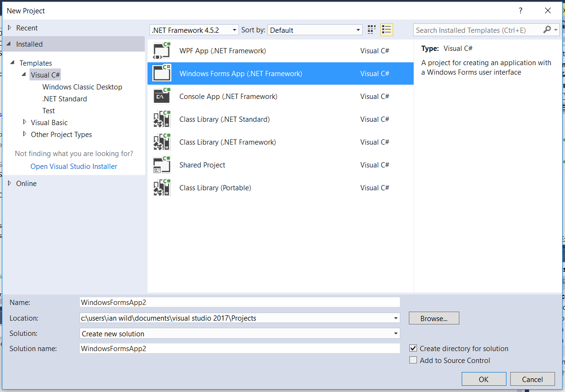Viewport: 565px width, 392px height.
Task: Click the Cancel button
Action: pos(532,379)
